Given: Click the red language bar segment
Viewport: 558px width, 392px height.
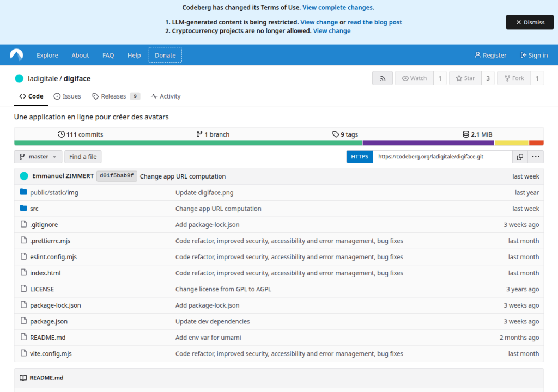Looking at the screenshot, I should tap(536, 143).
